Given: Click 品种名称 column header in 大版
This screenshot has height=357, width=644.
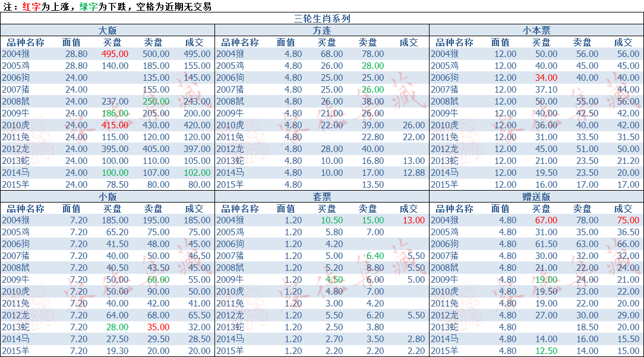Looking at the screenshot, I should pos(26,42).
